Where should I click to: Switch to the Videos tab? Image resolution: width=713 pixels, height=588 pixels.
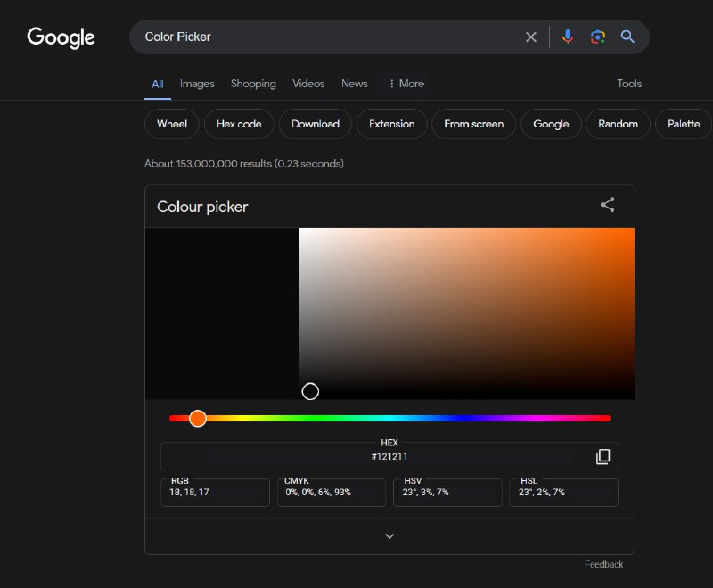[x=308, y=84]
